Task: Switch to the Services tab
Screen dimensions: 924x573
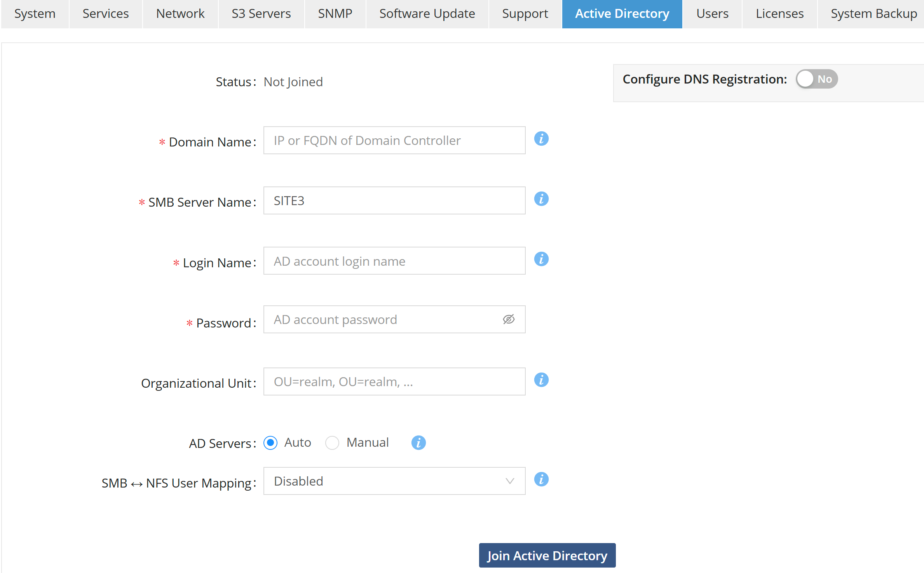Action: click(106, 14)
